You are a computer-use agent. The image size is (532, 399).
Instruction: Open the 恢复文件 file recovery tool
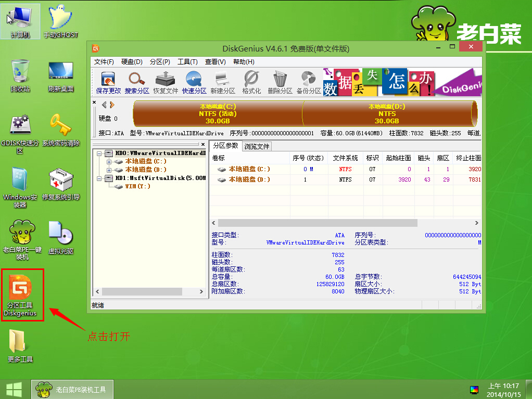[x=166, y=82]
